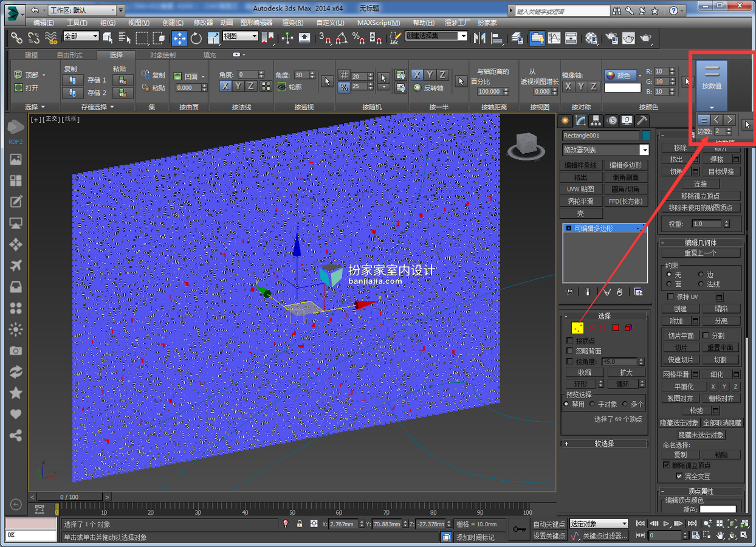Open the 全部 selection filter dropdown

[80, 36]
